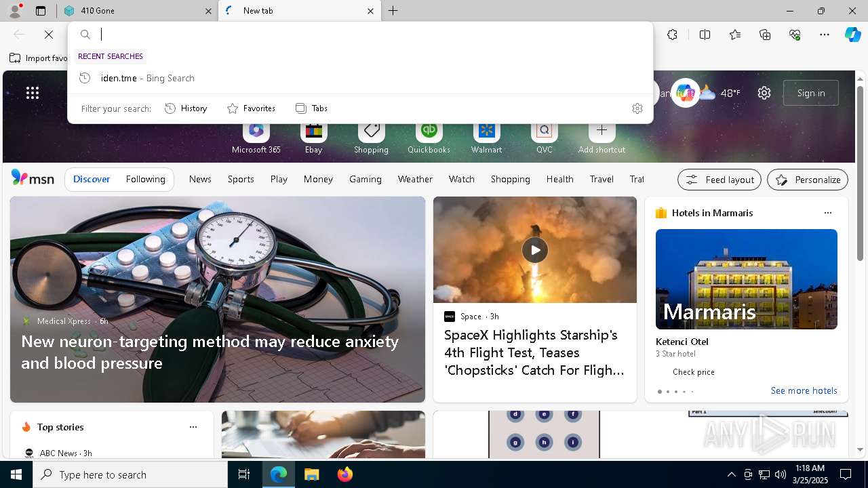Open Hotels in Marmaris card options

click(827, 213)
